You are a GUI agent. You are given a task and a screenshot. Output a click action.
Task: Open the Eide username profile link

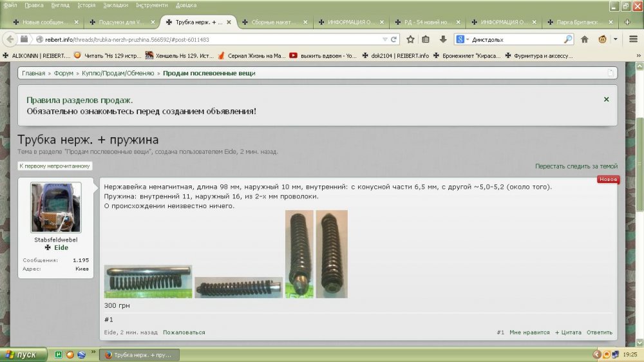point(61,247)
